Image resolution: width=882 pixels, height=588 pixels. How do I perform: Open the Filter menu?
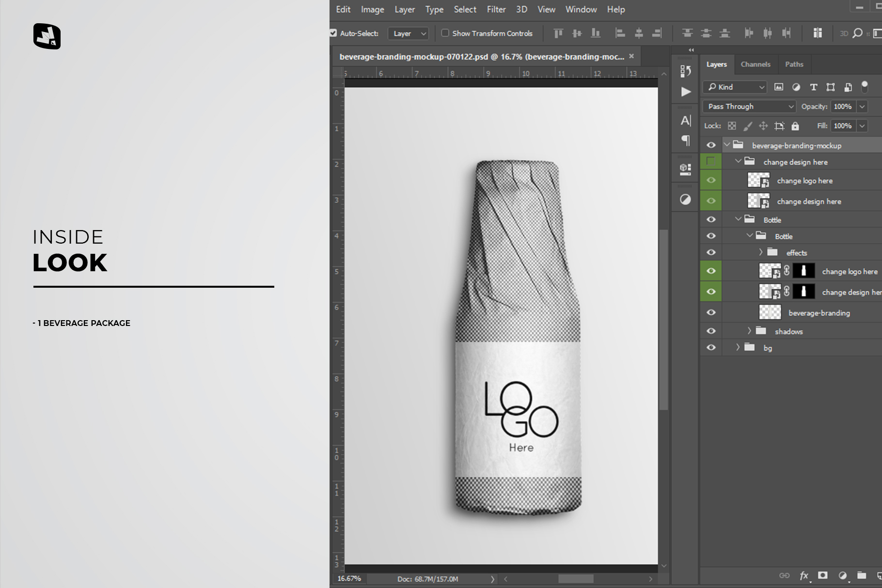tap(496, 10)
